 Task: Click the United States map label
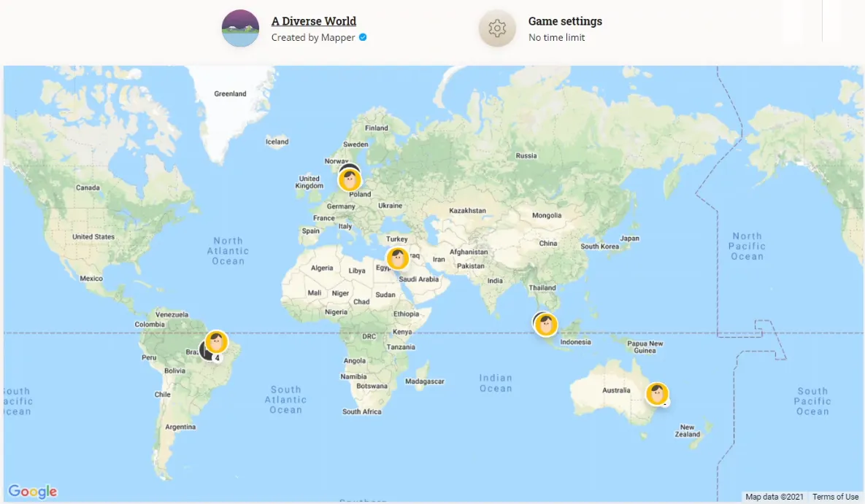pos(93,236)
